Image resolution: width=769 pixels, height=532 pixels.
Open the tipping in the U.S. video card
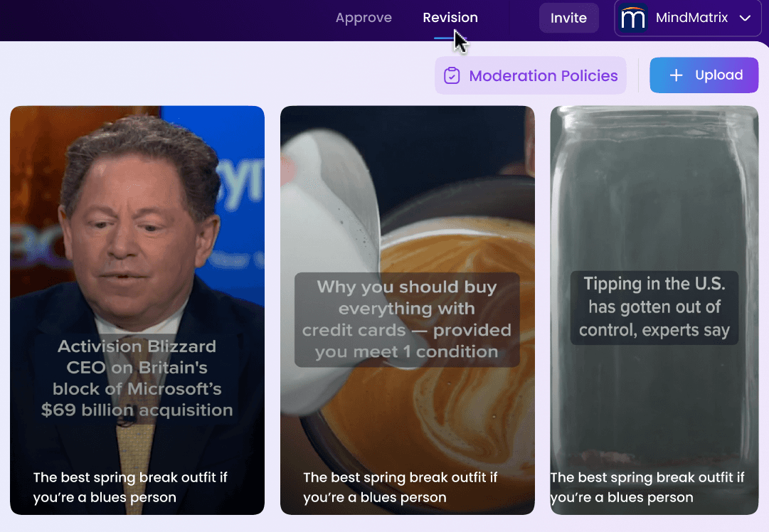pyautogui.click(x=654, y=310)
